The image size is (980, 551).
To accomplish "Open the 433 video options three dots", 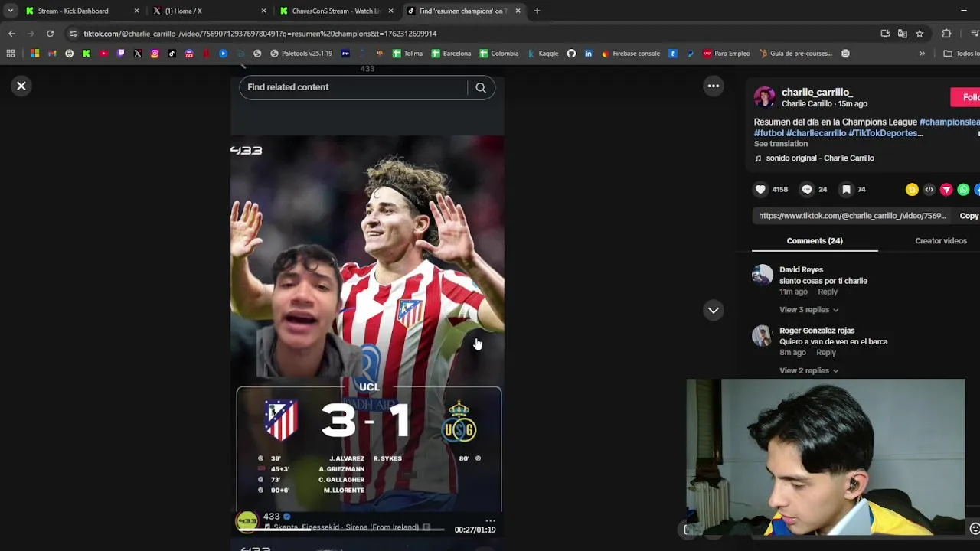I will [490, 520].
